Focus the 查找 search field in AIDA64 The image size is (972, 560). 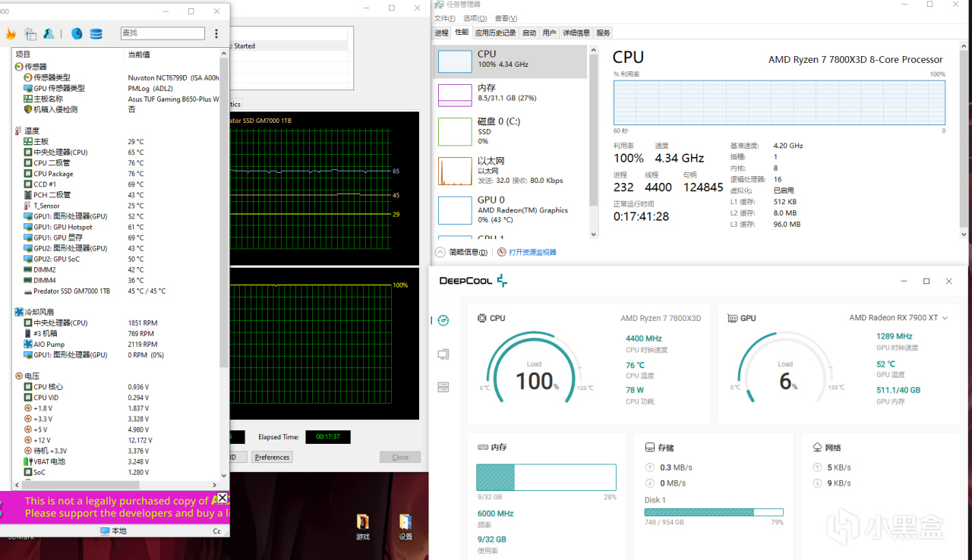pos(163,33)
